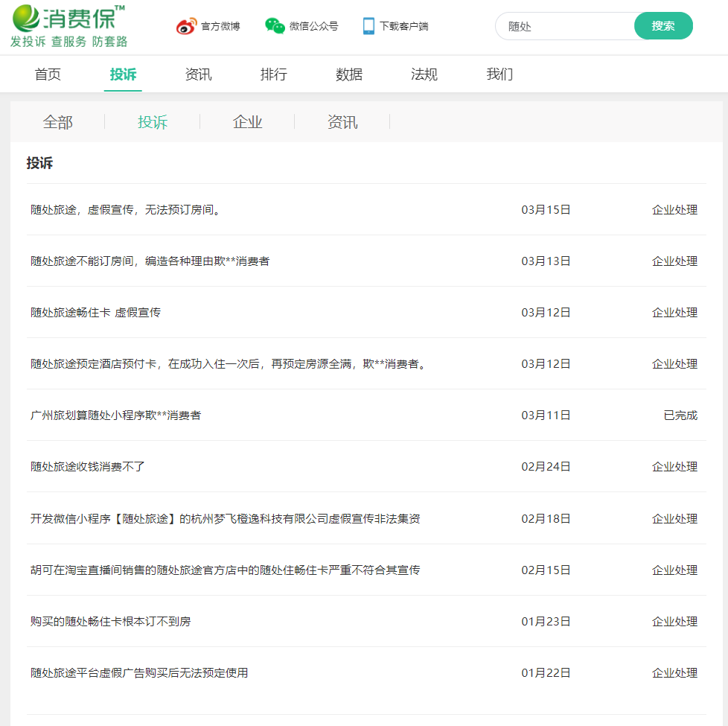728x726 pixels.
Task: Click the WeChat public account icon
Action: click(275, 25)
